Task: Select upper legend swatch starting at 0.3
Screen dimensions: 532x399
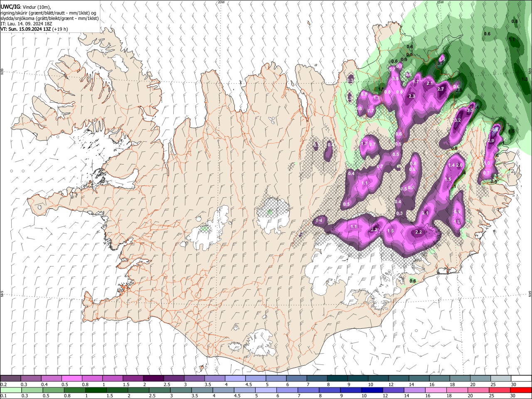Action: pyautogui.click(x=31, y=379)
